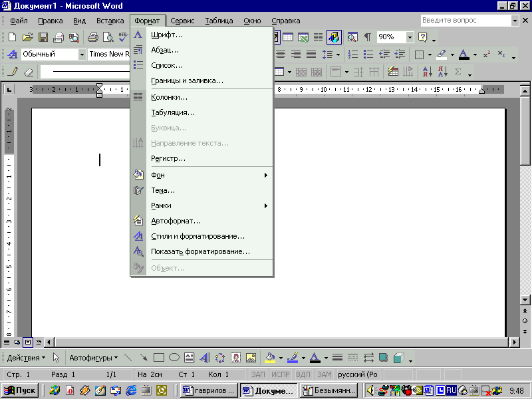The height and width of the screenshot is (399, 532).
Task: Click the Document Map icon
Action: click(352, 37)
